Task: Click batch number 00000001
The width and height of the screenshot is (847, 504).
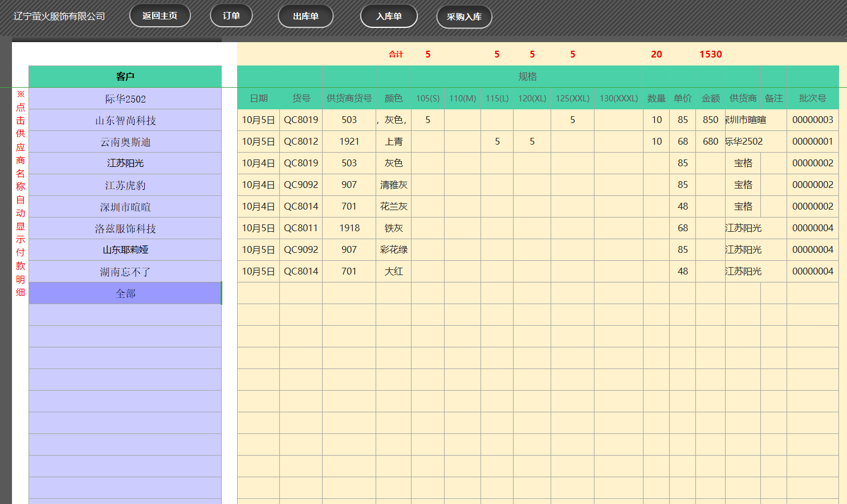Action: tap(812, 141)
